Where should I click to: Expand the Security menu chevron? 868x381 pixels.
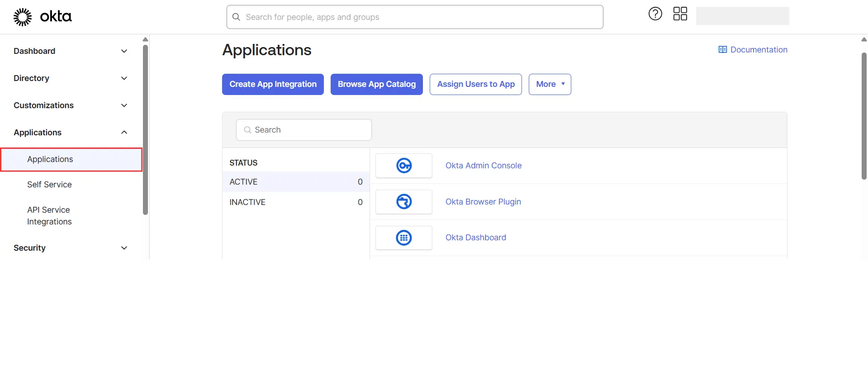tap(124, 248)
